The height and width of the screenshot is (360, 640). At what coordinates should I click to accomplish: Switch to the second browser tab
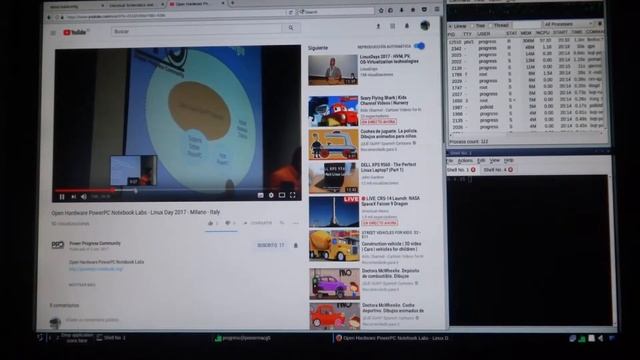(x=135, y=5)
